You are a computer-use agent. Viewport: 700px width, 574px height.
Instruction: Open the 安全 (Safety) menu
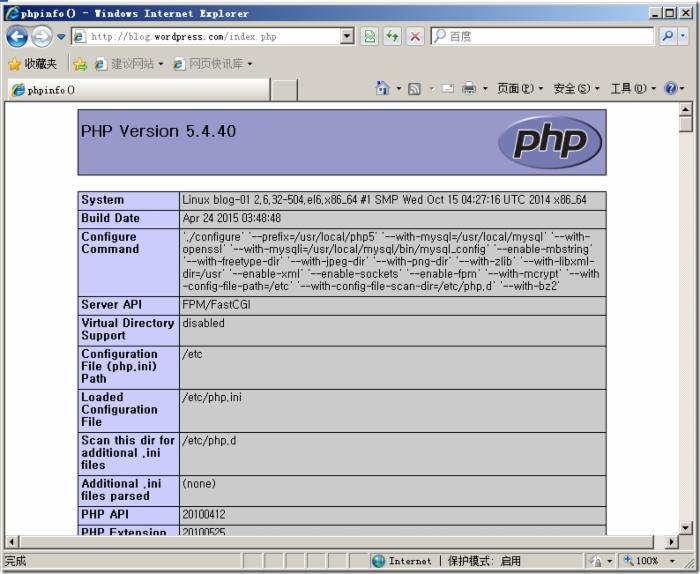coord(576,89)
